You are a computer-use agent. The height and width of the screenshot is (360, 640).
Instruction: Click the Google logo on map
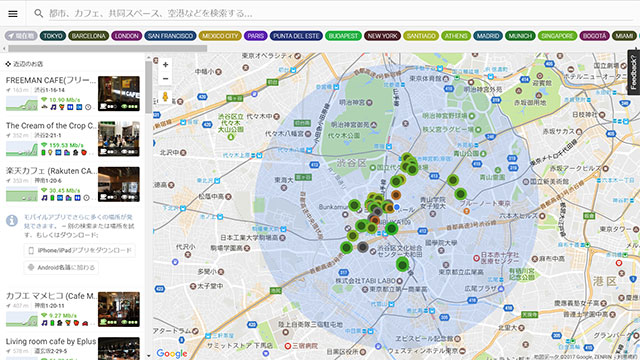(172, 353)
